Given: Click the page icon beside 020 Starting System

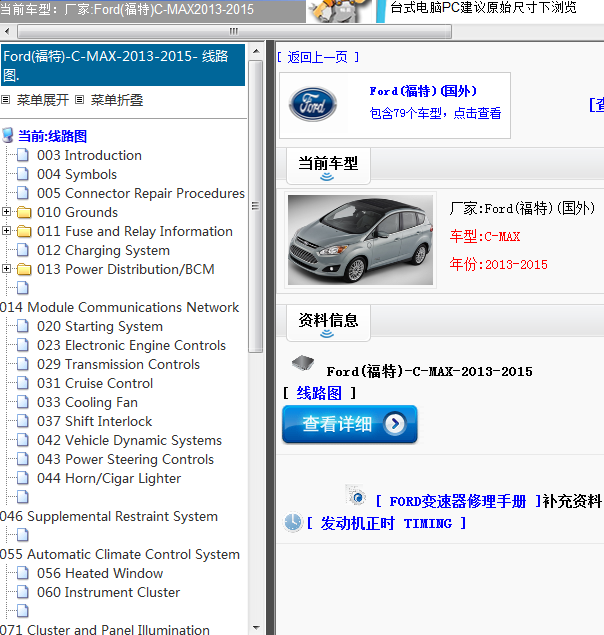Looking at the screenshot, I should tap(23, 326).
